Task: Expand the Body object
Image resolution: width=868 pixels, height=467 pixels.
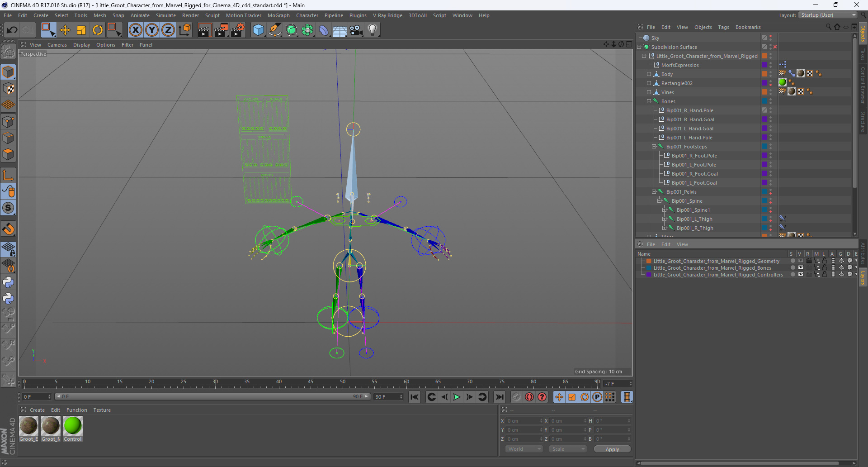Action: [649, 74]
